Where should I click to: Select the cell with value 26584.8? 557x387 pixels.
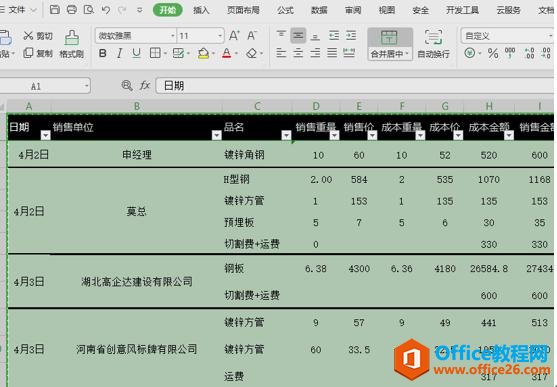tap(489, 269)
